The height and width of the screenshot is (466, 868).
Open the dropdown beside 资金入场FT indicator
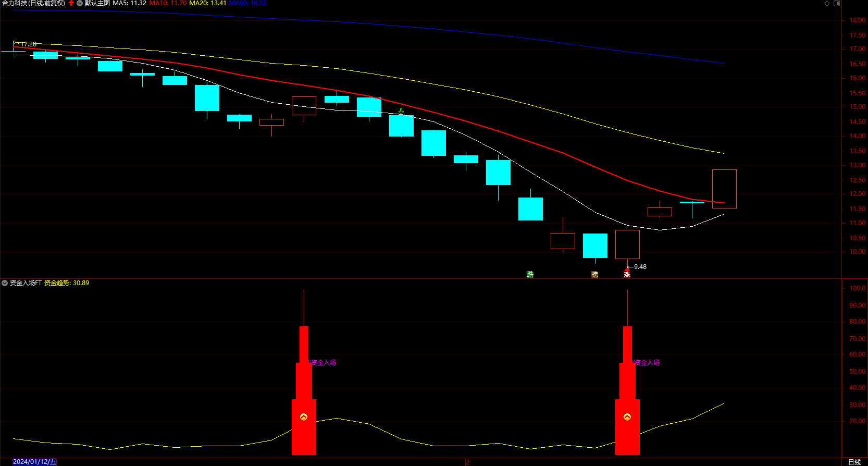[5, 283]
